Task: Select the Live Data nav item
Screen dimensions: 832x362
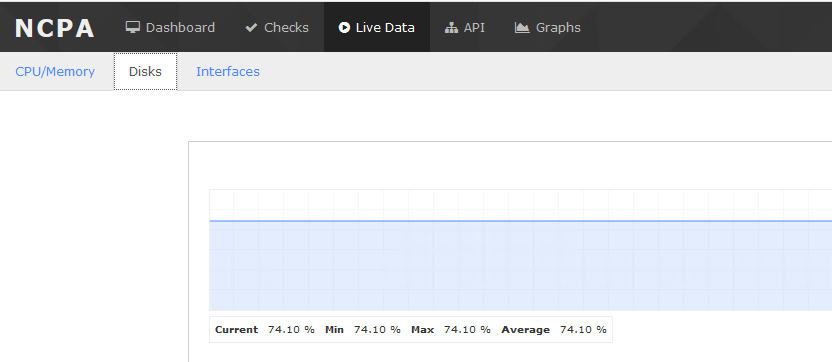Action: click(x=377, y=27)
